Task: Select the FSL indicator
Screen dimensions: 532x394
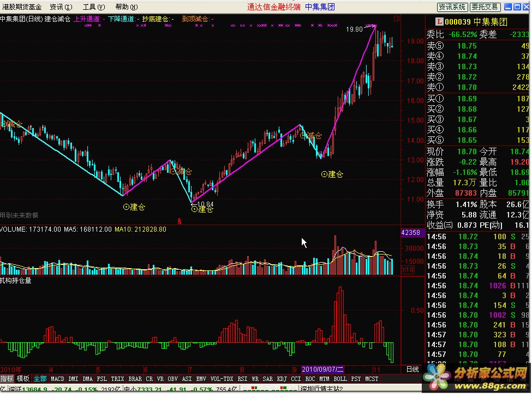Action: pos(102,379)
